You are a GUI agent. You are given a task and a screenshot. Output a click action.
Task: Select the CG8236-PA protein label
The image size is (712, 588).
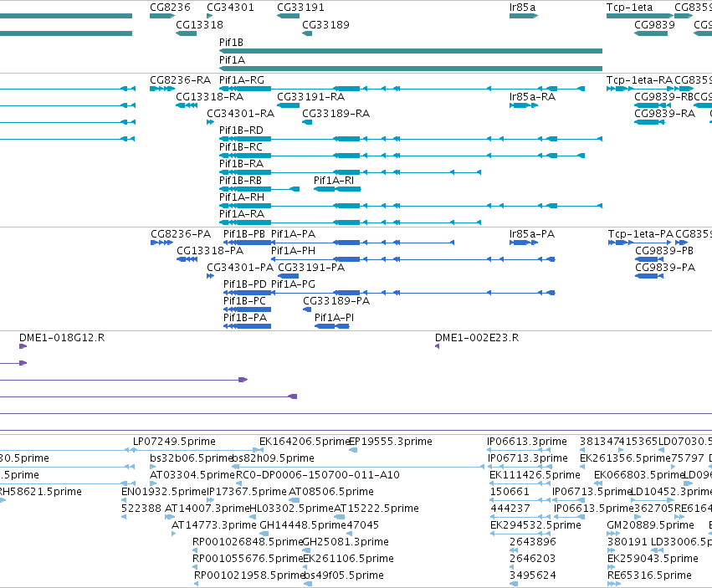click(x=181, y=234)
